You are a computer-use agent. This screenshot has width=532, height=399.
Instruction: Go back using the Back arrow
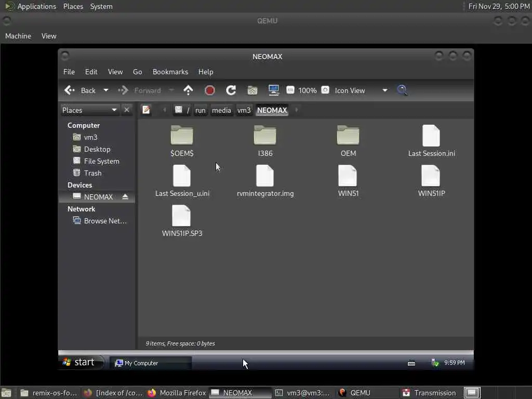(x=79, y=90)
